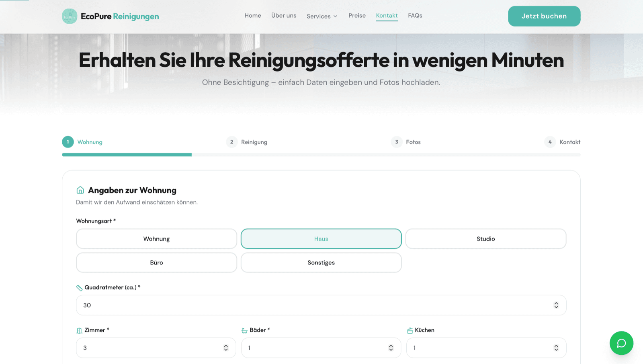
Task: Go to Home in navigation
Action: (x=253, y=16)
